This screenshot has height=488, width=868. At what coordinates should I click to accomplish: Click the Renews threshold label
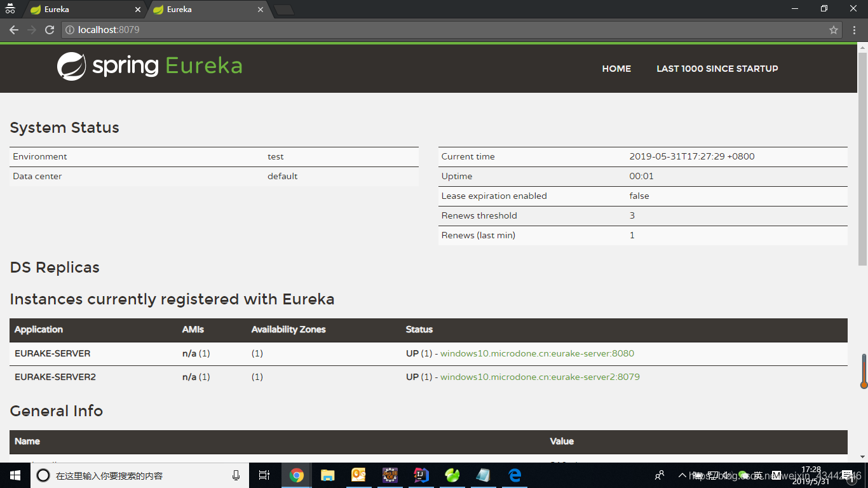(479, 215)
